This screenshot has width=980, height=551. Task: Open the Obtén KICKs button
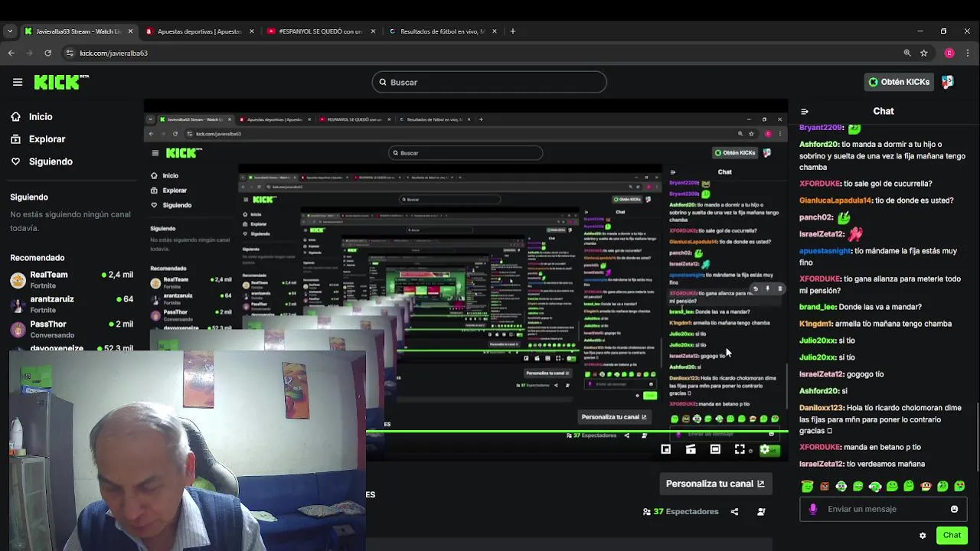pos(899,82)
